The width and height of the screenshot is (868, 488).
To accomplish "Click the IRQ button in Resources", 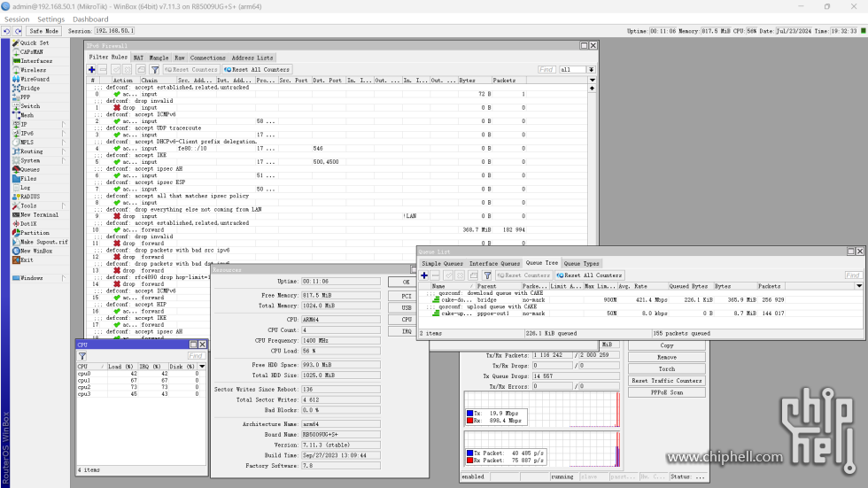I will (x=407, y=331).
